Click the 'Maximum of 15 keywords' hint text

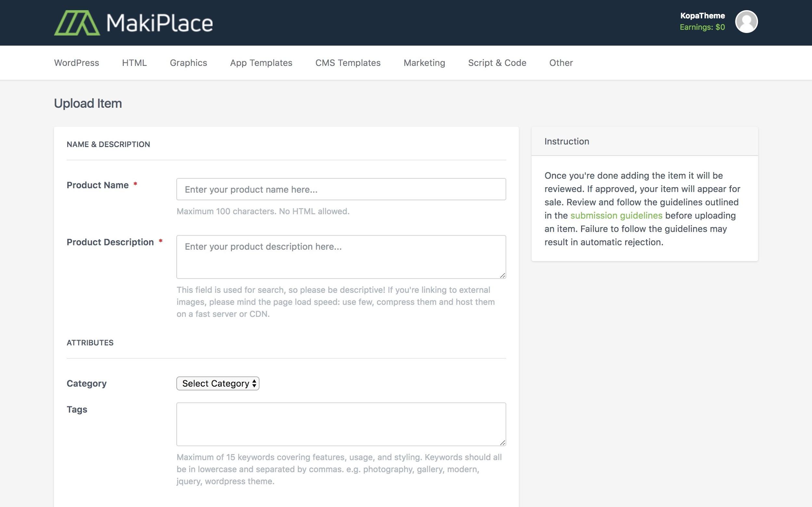click(339, 469)
